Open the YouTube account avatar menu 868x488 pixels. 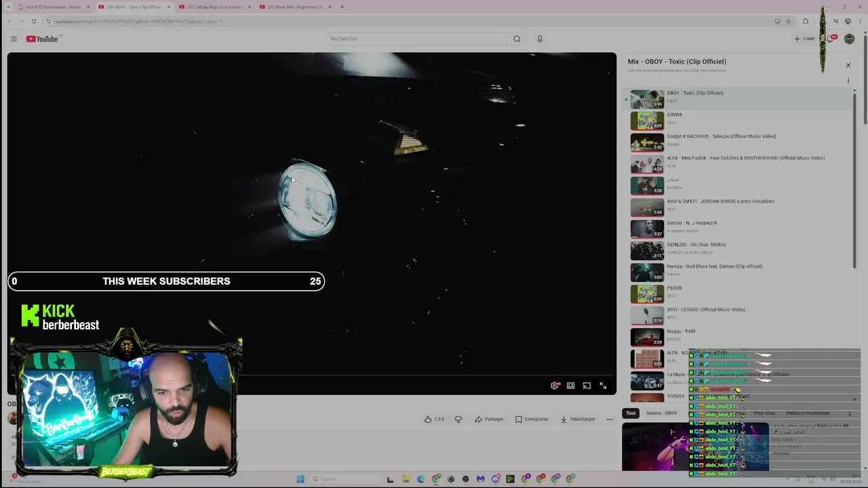coord(849,39)
